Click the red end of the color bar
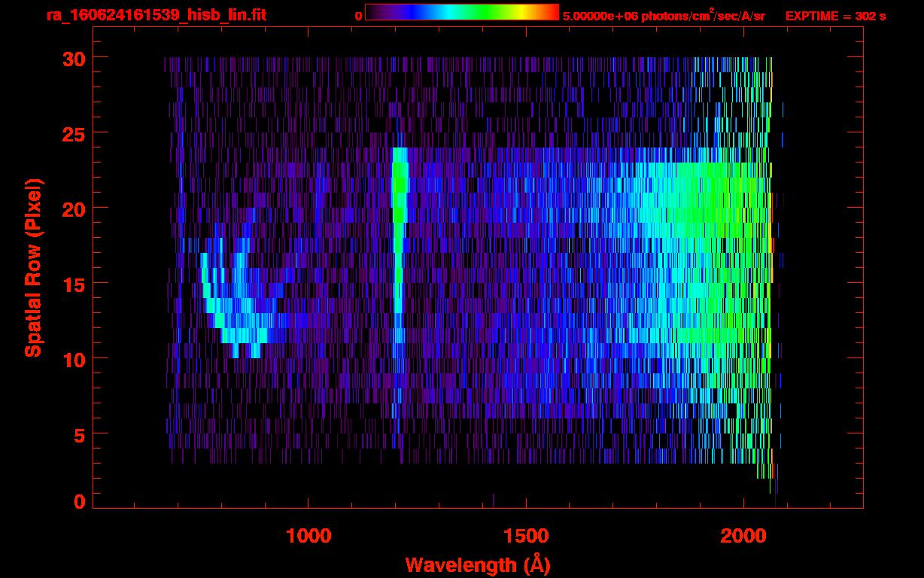Screen dimensions: 924x578 (x=552, y=12)
